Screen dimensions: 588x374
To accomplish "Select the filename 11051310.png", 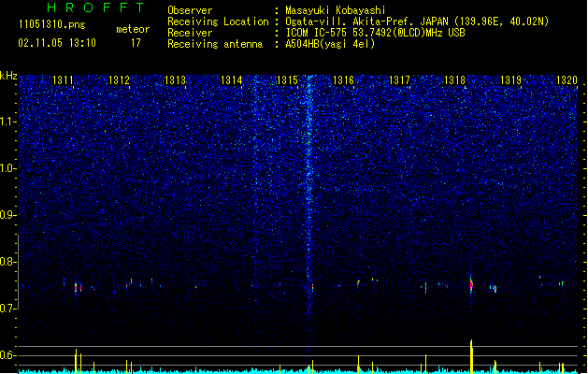I will pos(51,25).
